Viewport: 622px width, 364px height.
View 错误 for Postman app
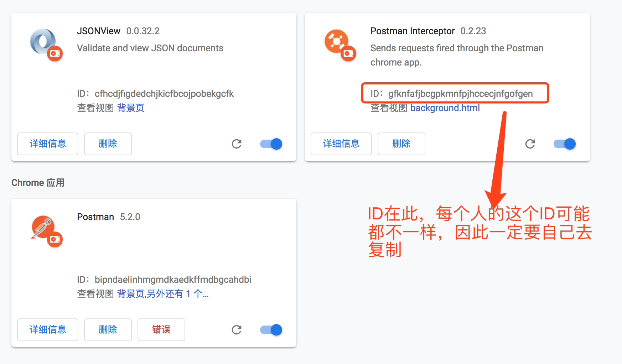point(161,330)
